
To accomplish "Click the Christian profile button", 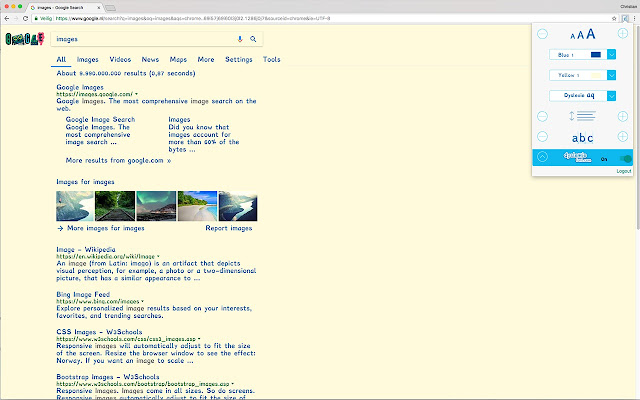I will click(628, 7).
